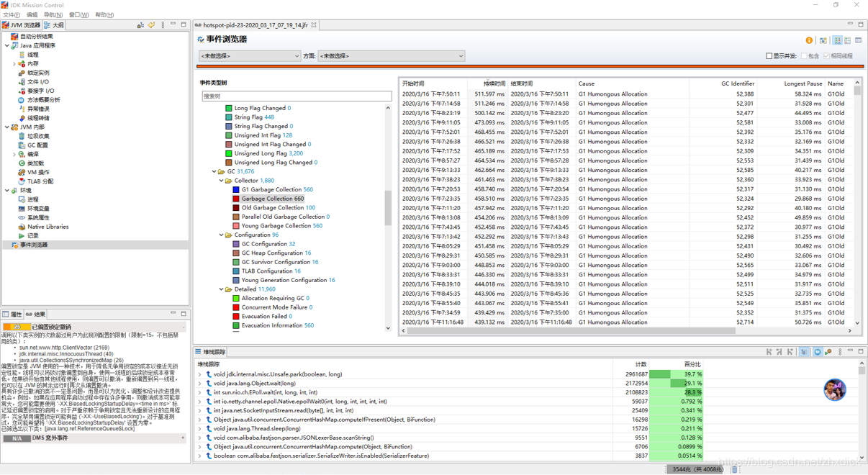Toggle the tree view icon in stack trace toolbar
This screenshot has width=868, height=475.
(805, 352)
